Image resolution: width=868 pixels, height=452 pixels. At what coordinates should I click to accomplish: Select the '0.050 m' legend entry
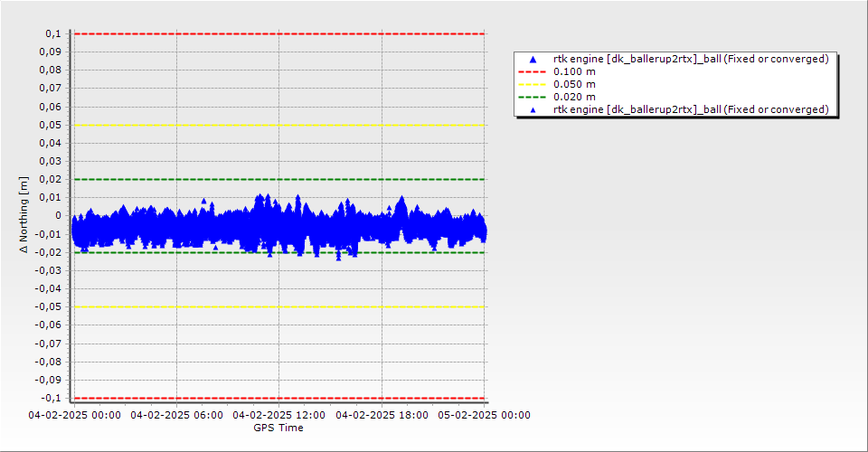click(574, 85)
